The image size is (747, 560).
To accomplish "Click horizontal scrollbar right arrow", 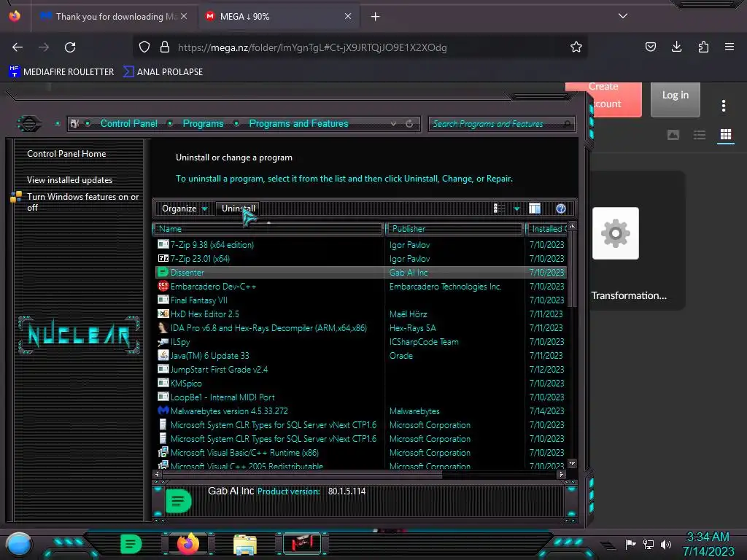I will [x=561, y=474].
